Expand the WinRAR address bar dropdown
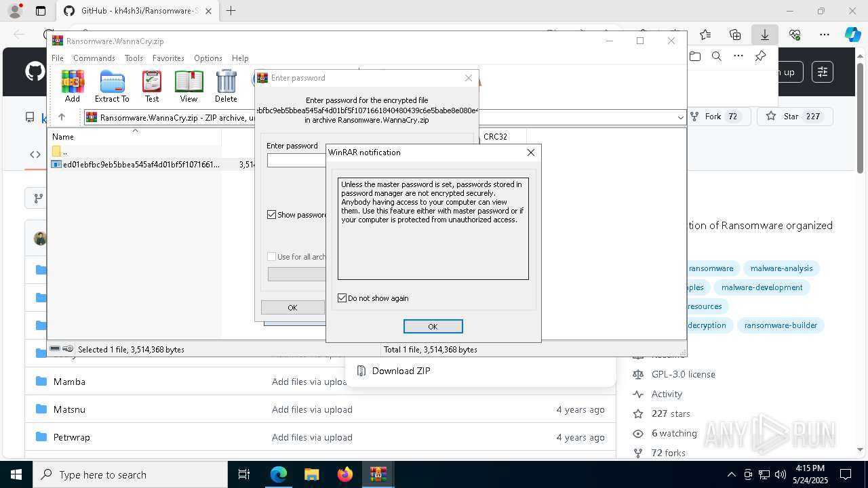This screenshot has height=488, width=868. [680, 117]
